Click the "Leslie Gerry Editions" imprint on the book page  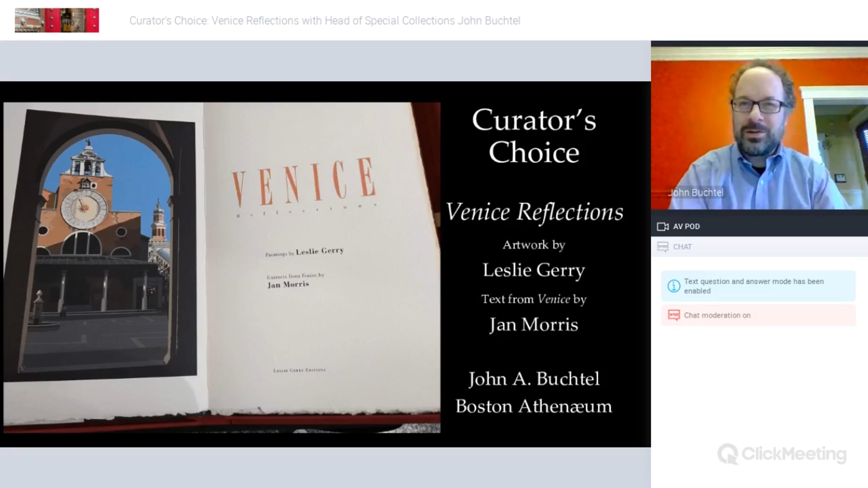coord(299,370)
